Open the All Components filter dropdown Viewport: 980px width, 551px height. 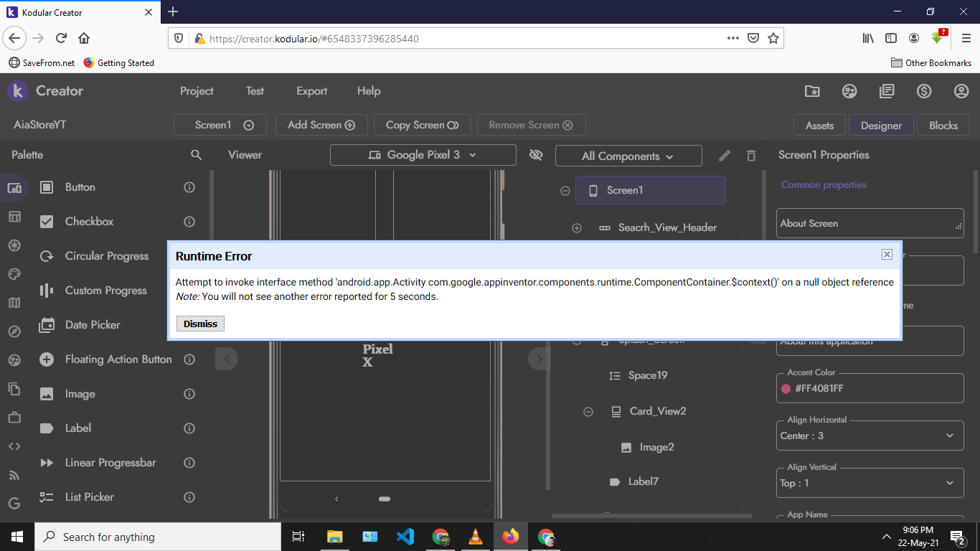coord(628,156)
